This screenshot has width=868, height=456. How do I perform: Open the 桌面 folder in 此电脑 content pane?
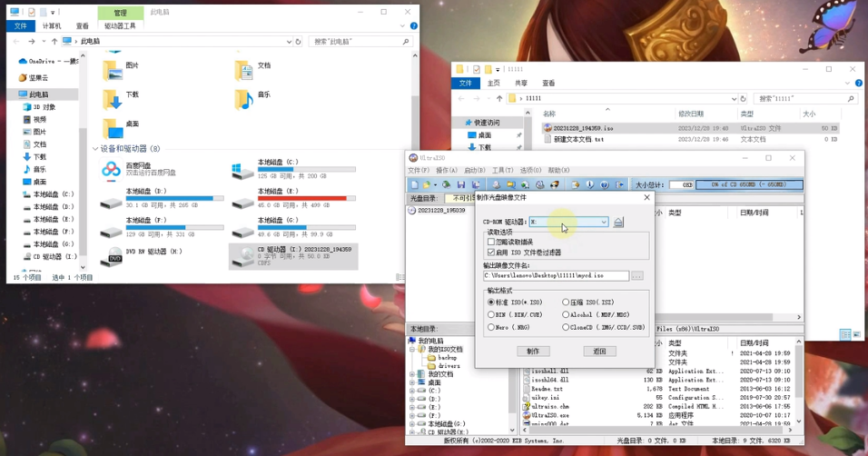click(121, 129)
